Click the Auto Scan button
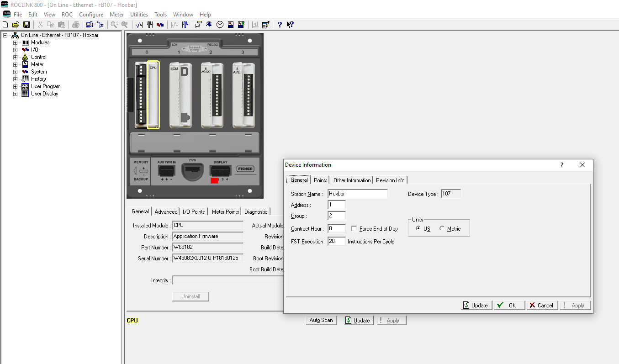619x364 pixels. click(x=321, y=320)
